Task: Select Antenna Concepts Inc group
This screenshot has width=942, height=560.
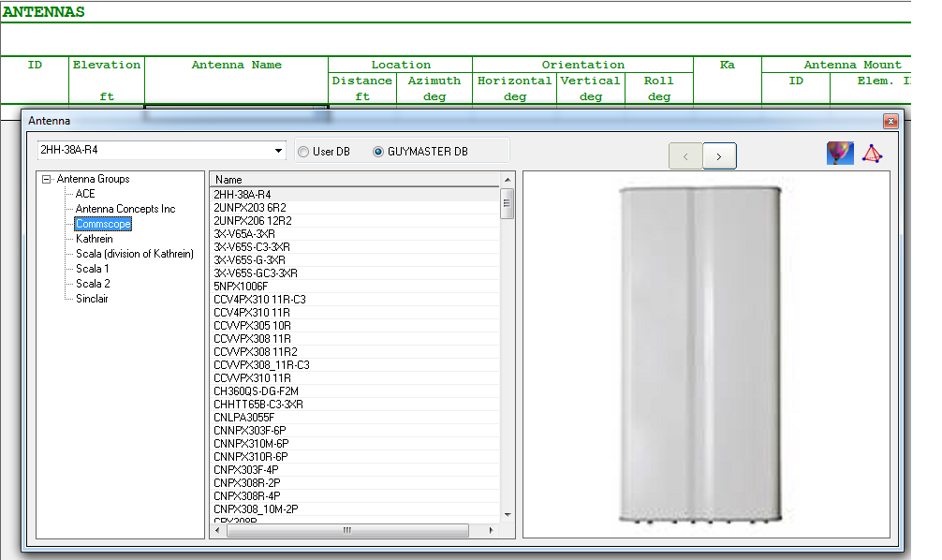Action: point(125,209)
